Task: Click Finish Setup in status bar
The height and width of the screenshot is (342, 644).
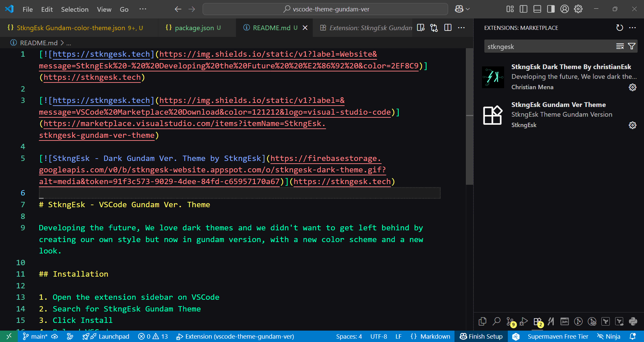Action: (481, 336)
